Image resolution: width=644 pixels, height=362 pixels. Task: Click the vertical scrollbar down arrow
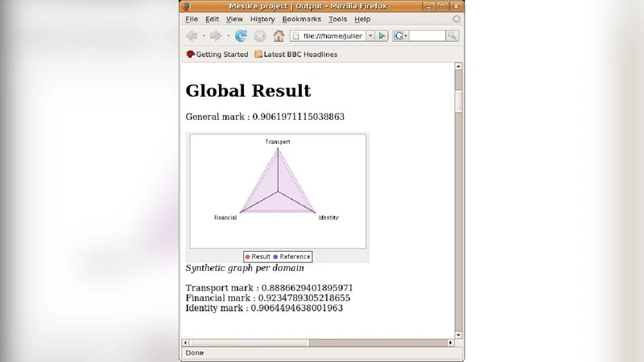tap(459, 335)
